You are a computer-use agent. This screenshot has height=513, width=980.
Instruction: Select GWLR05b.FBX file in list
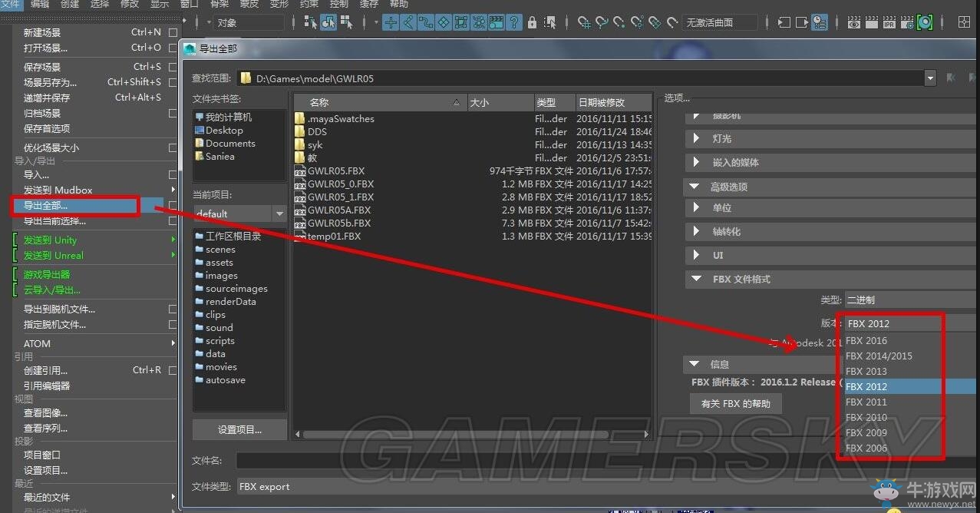pyautogui.click(x=339, y=223)
